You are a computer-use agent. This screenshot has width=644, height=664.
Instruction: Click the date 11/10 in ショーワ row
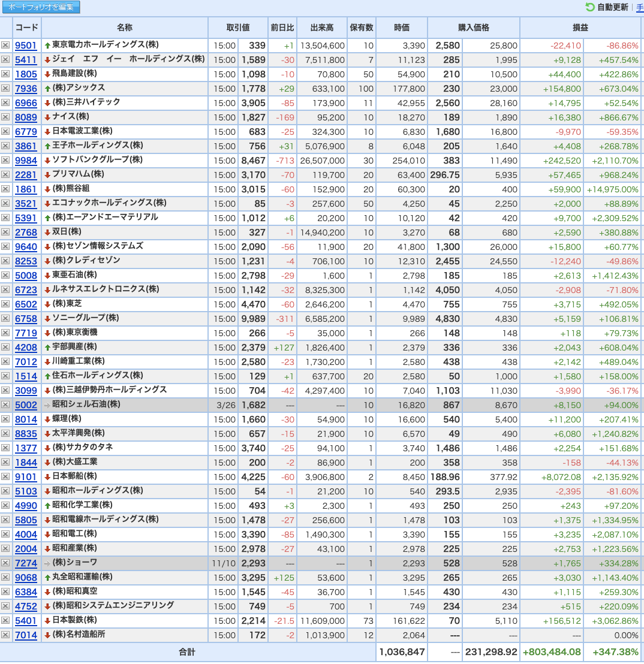223,563
